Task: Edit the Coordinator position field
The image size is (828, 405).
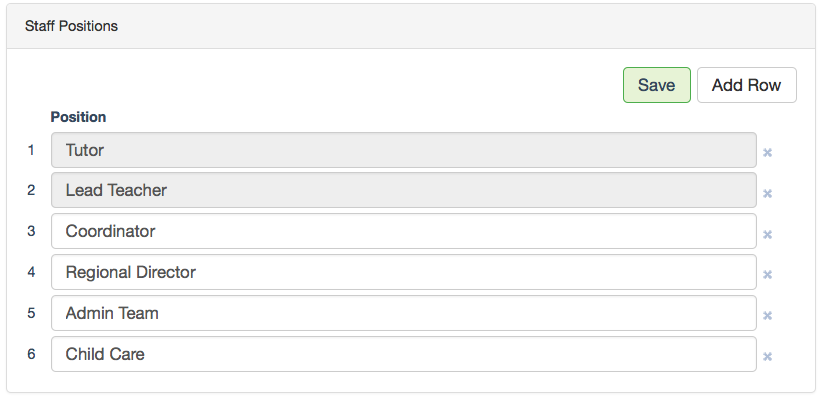Action: [x=403, y=231]
